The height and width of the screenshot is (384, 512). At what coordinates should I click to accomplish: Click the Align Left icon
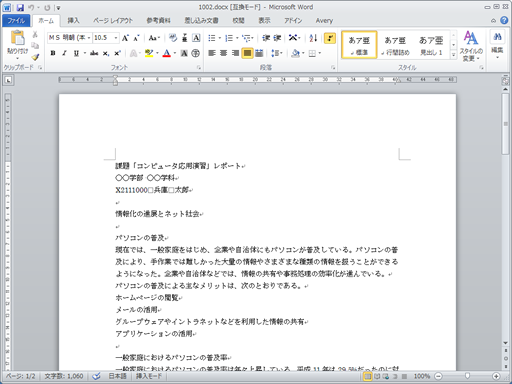[212, 53]
